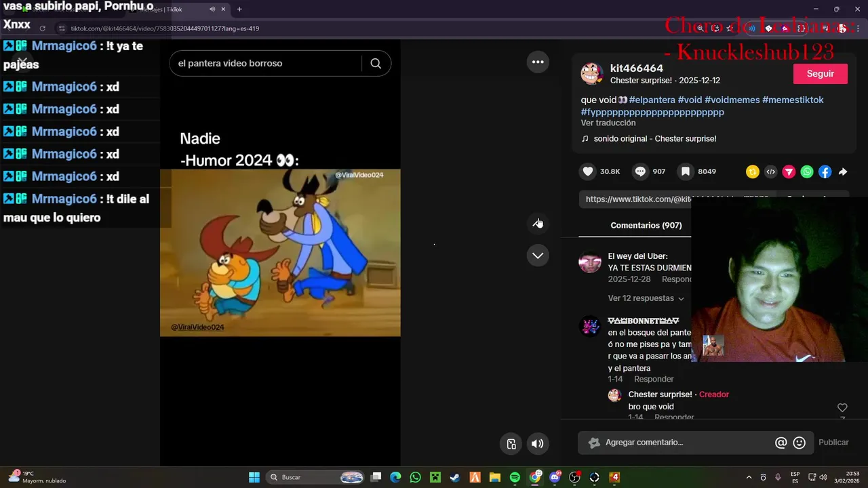
Task: Click the Agregar comentario input field
Action: [685, 443]
